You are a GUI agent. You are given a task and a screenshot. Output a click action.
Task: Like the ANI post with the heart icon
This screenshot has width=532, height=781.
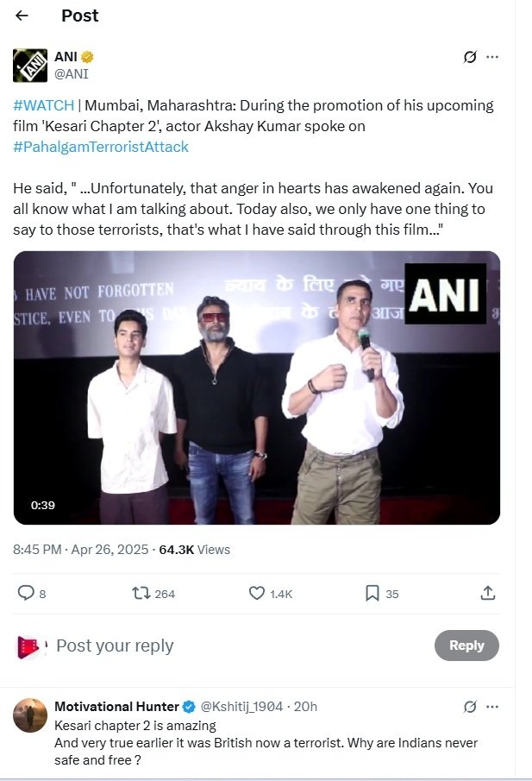tap(256, 593)
